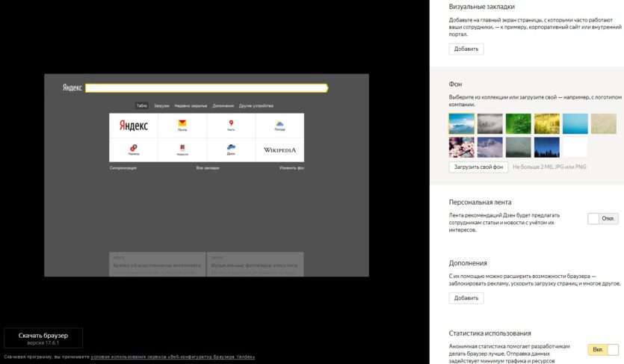Viewport: 624px width, 364px height.
Task: Click the Персональная лента heading
Action: pyautogui.click(x=480, y=202)
